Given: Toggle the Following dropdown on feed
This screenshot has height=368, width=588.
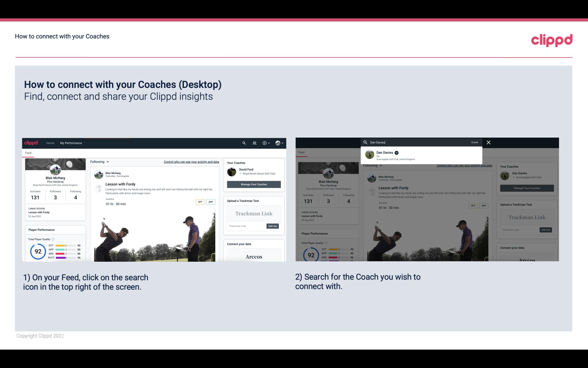Looking at the screenshot, I should [x=100, y=161].
